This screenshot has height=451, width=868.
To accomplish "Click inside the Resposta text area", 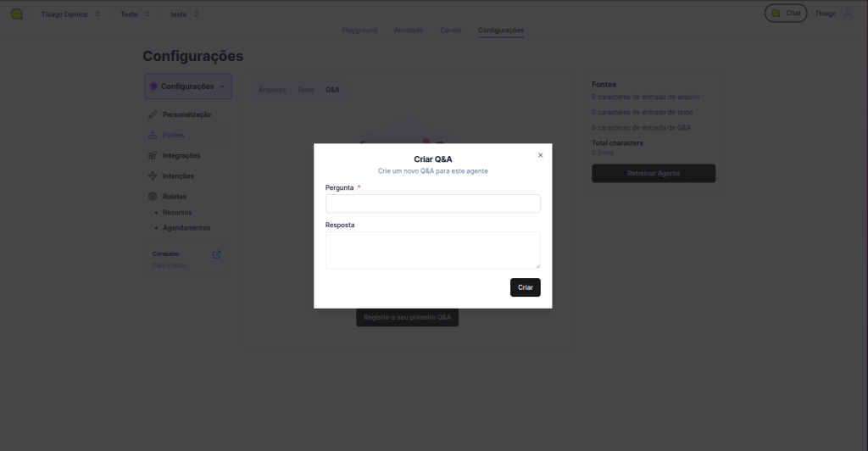I will coord(432,250).
